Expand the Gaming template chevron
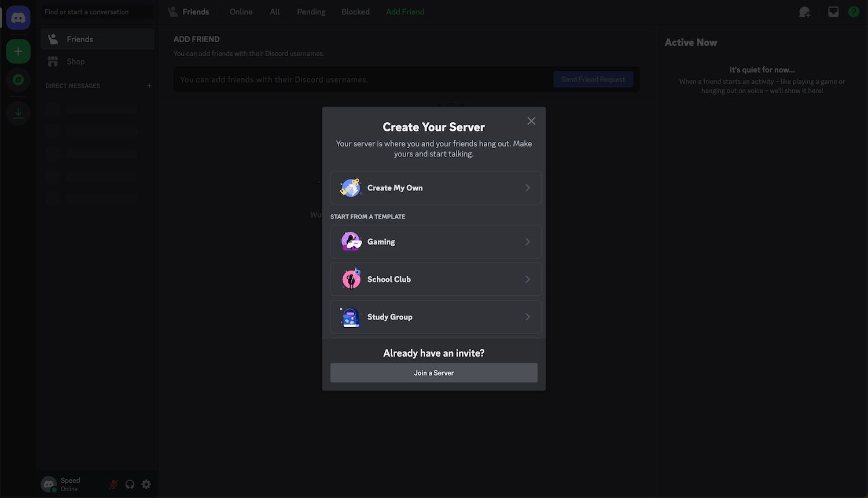Screen dimensions: 868x498 (x=527, y=241)
